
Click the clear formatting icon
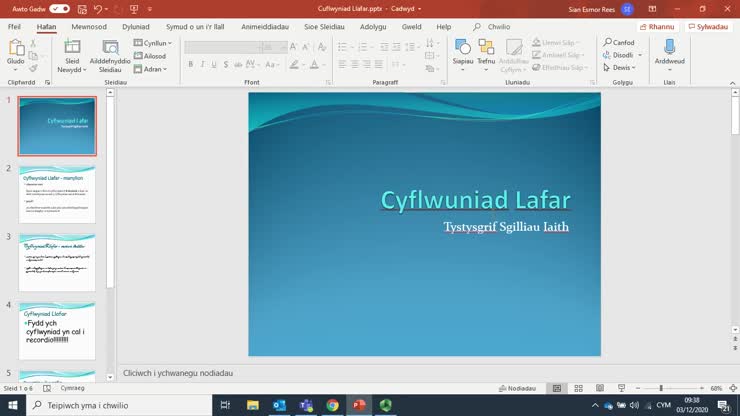(x=322, y=46)
